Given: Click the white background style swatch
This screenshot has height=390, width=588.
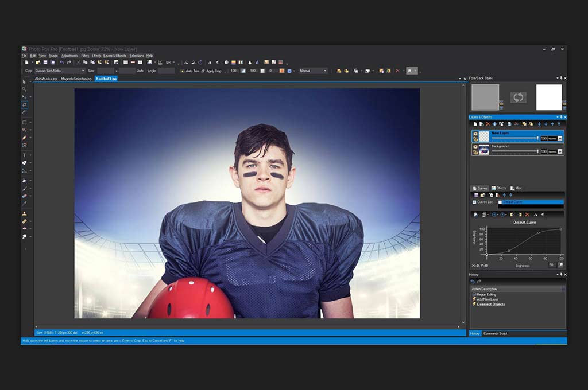Looking at the screenshot, I should 549,97.
